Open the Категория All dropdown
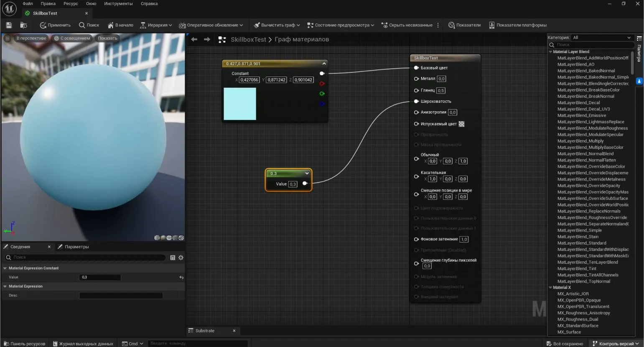 click(x=601, y=38)
